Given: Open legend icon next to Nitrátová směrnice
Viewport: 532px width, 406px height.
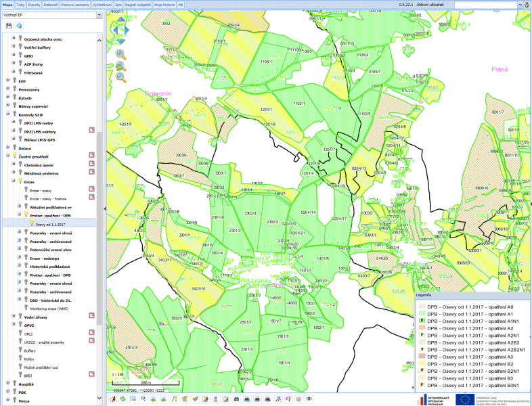Looking at the screenshot, I should (x=91, y=173).
